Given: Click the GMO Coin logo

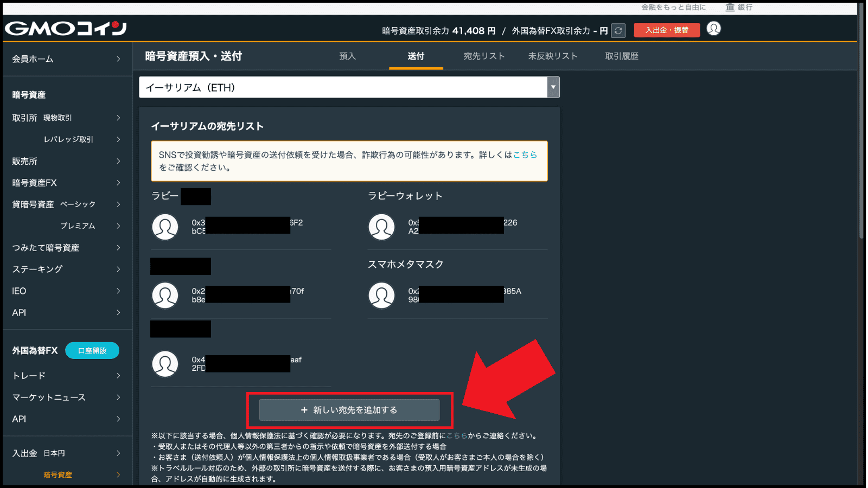Looking at the screenshot, I should (66, 28).
